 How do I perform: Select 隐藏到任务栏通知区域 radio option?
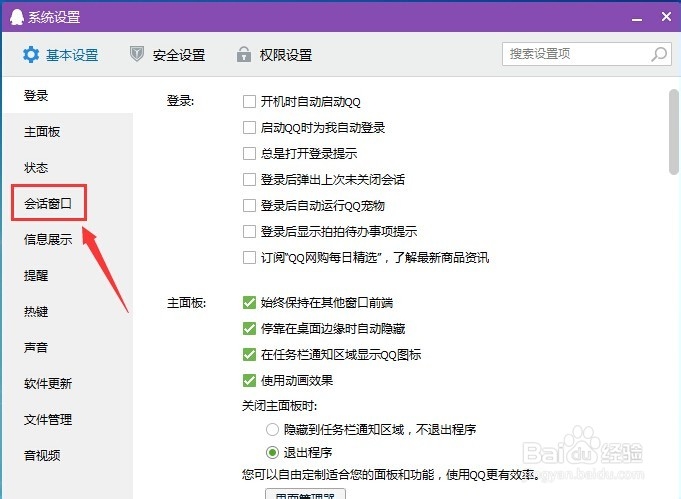pos(272,430)
